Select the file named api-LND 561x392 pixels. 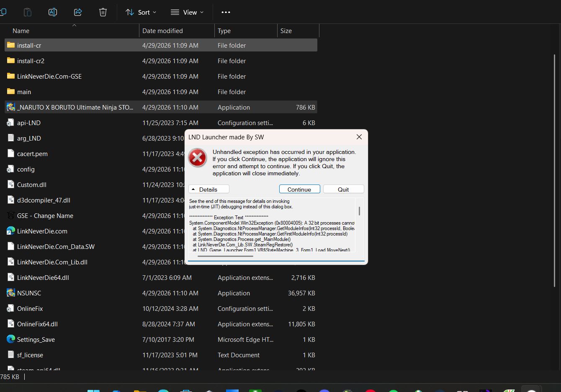(x=29, y=123)
